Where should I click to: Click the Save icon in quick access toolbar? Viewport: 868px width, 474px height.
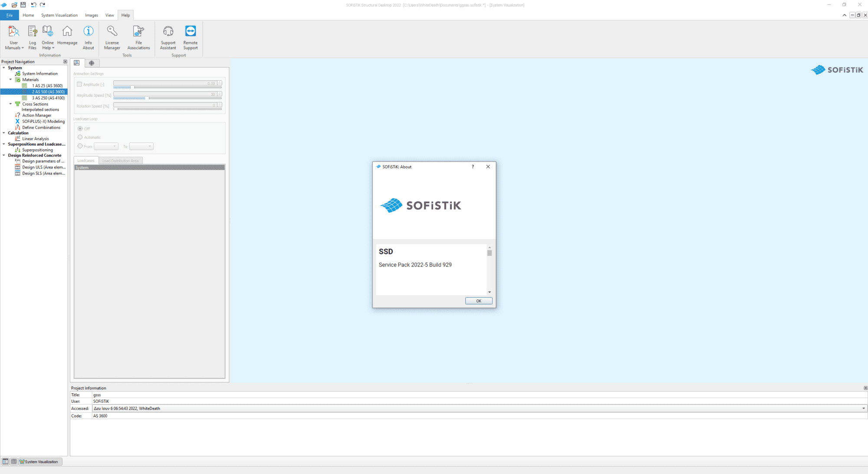point(23,5)
